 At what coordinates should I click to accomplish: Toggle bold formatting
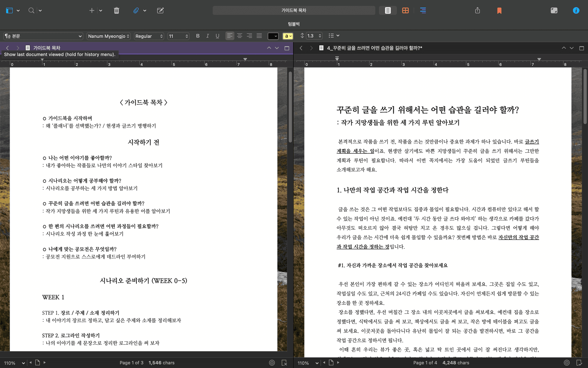tap(198, 36)
